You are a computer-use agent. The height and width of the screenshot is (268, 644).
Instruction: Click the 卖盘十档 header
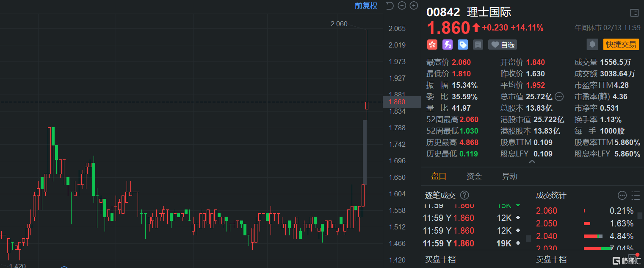tap(551, 259)
